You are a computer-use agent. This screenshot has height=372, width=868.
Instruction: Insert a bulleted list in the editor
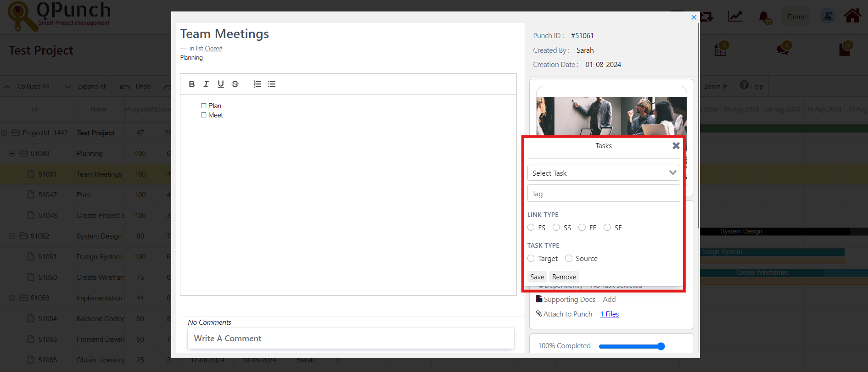click(x=272, y=84)
